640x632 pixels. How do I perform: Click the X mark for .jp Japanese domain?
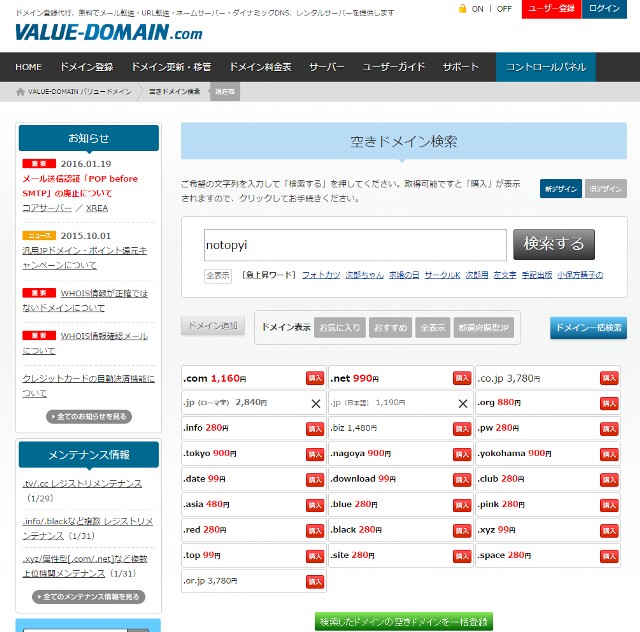point(463,404)
